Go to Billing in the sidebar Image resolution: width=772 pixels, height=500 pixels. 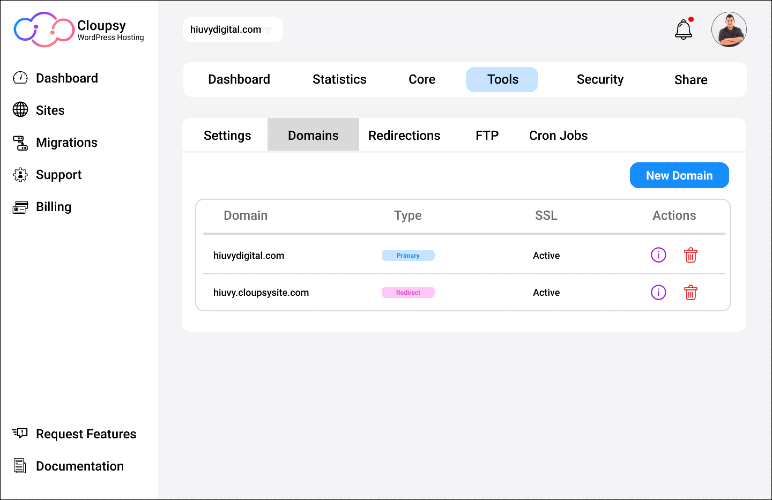(42, 207)
